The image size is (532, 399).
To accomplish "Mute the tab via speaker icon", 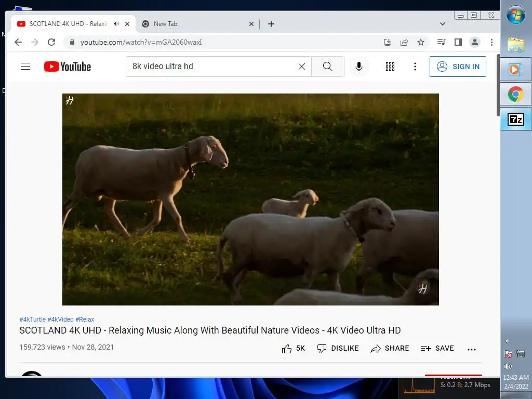I will coord(116,24).
